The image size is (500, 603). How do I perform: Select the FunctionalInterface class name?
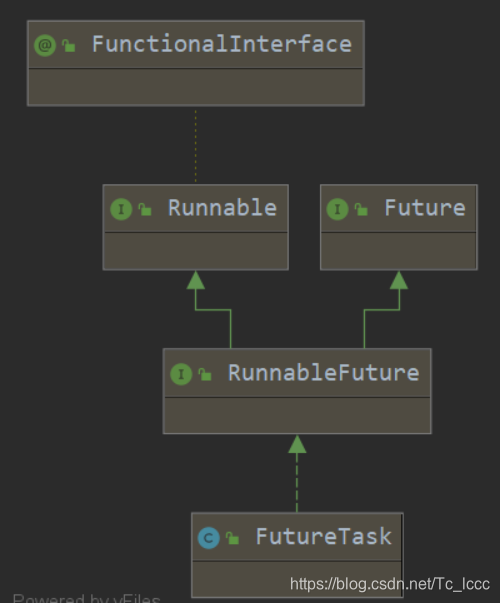pyautogui.click(x=222, y=44)
